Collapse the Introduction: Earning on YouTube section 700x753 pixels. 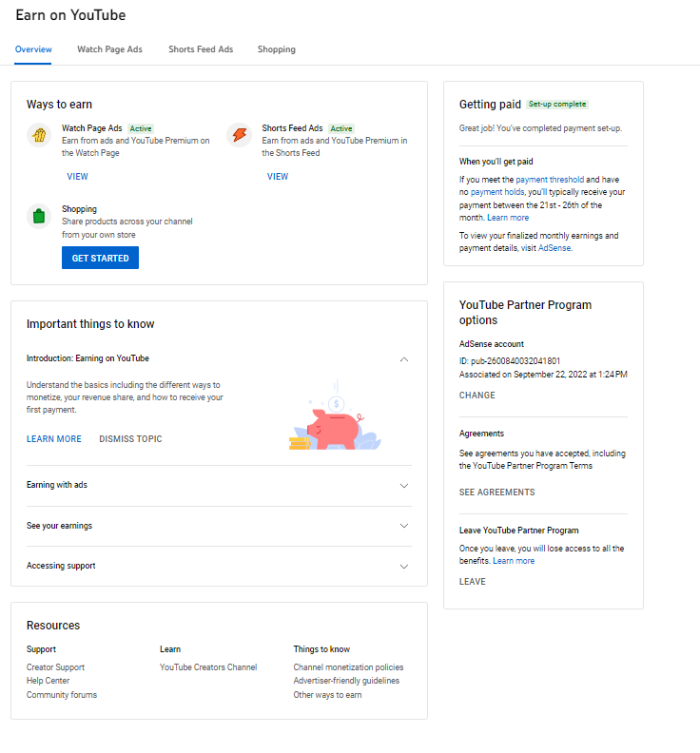click(x=404, y=359)
